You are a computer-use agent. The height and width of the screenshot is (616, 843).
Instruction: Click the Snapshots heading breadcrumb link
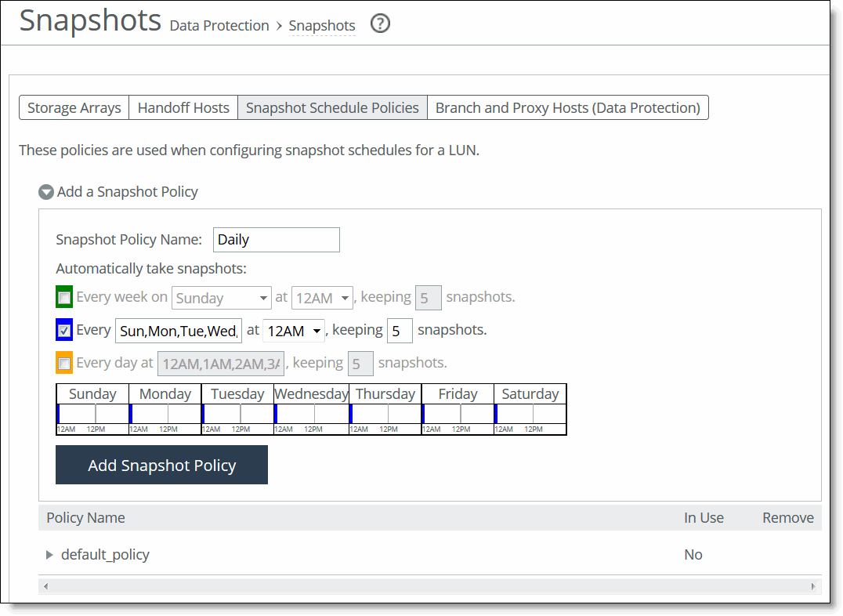coord(322,25)
